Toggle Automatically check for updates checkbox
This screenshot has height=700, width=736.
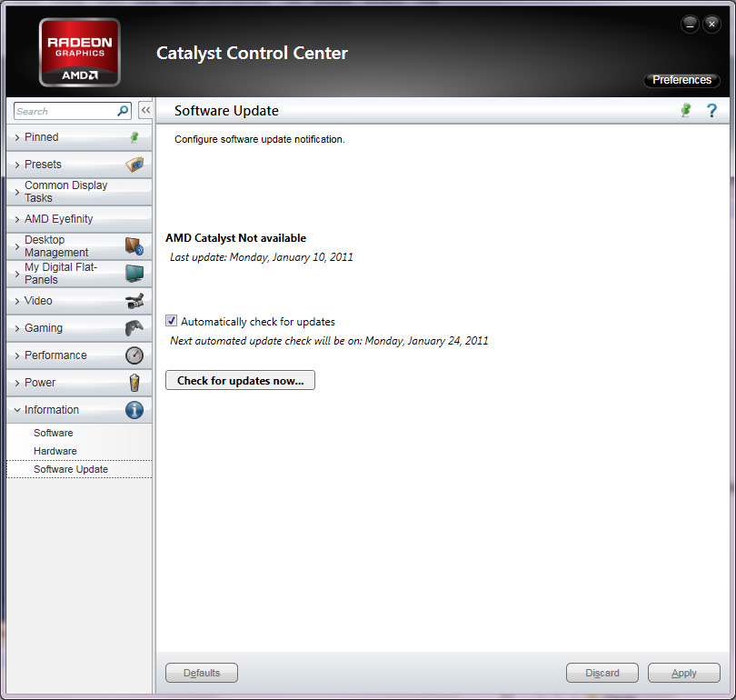172,321
